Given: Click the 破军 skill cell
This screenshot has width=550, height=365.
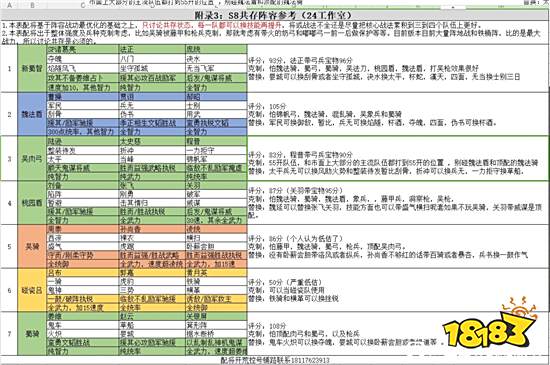Looking at the screenshot, I should [x=216, y=194].
